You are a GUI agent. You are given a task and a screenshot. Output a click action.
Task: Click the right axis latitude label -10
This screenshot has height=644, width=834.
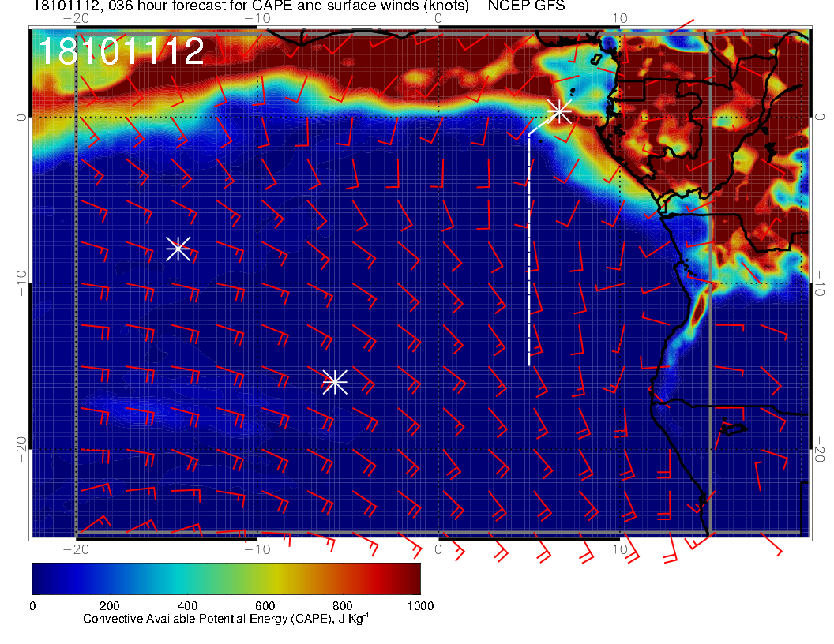click(819, 283)
